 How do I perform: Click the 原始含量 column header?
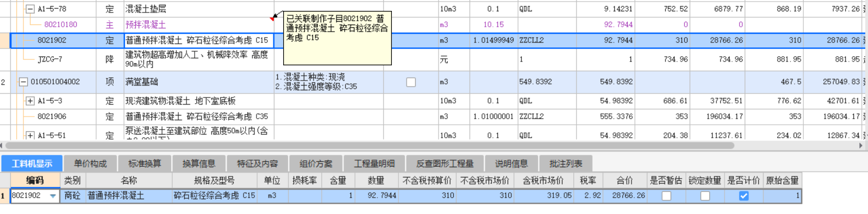coord(782,180)
